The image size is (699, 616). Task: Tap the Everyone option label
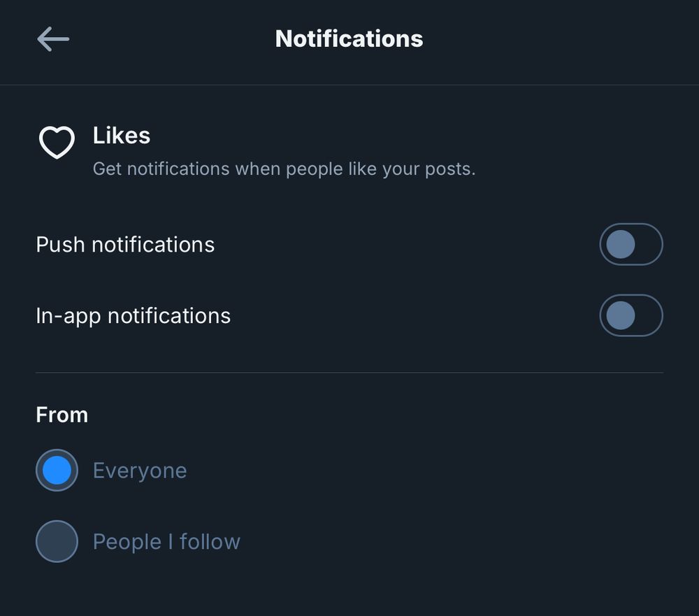(140, 471)
